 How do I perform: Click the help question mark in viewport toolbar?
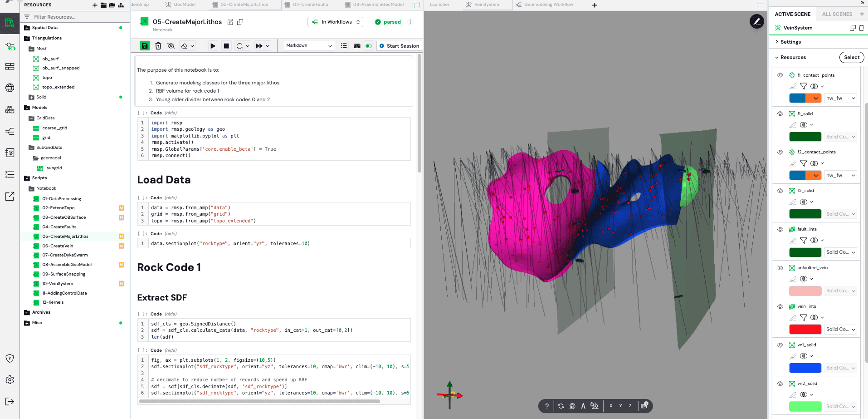[547, 406]
